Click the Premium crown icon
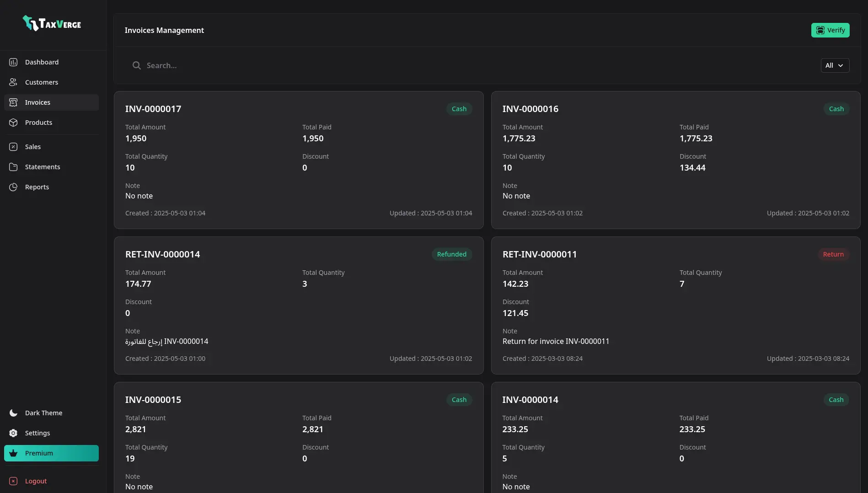 point(13,453)
